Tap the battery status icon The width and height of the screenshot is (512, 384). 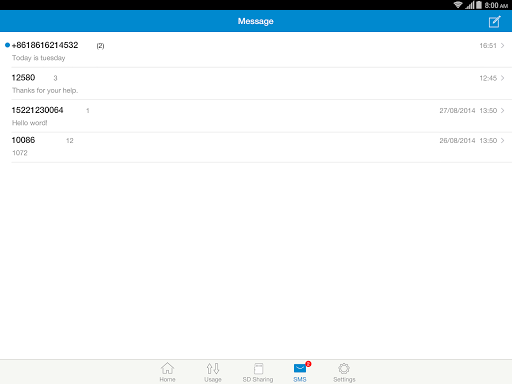coord(479,5)
